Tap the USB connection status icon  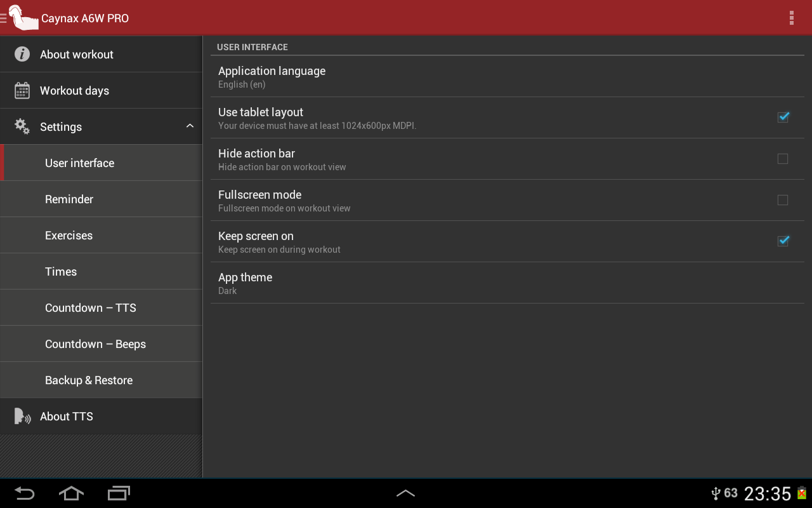coord(716,493)
